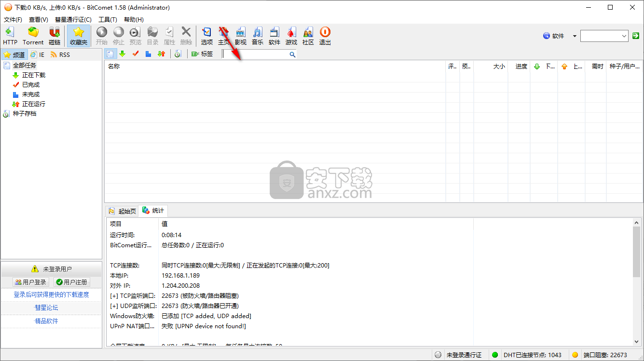Click the 停止 stop task button
644x361 pixels.
click(x=119, y=36)
